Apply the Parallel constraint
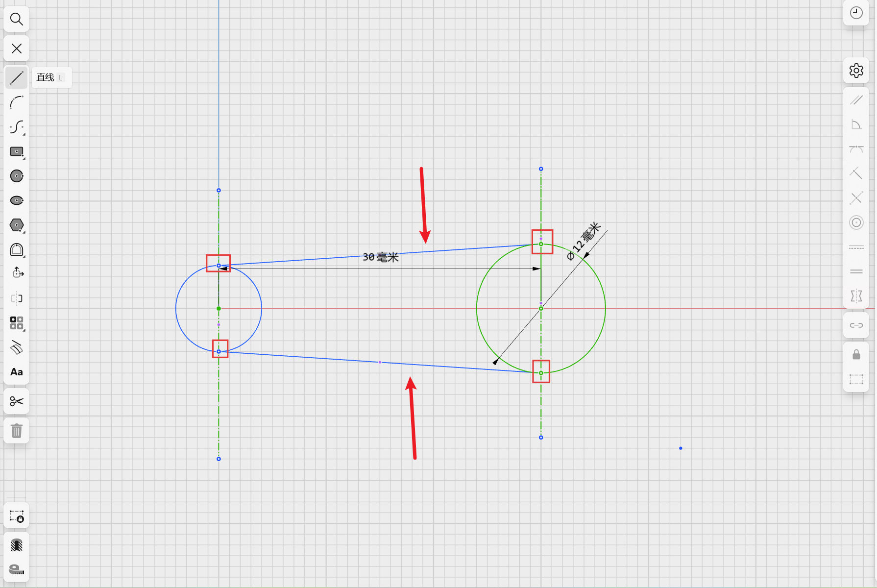Viewport: 877px width, 588px height. (x=856, y=100)
